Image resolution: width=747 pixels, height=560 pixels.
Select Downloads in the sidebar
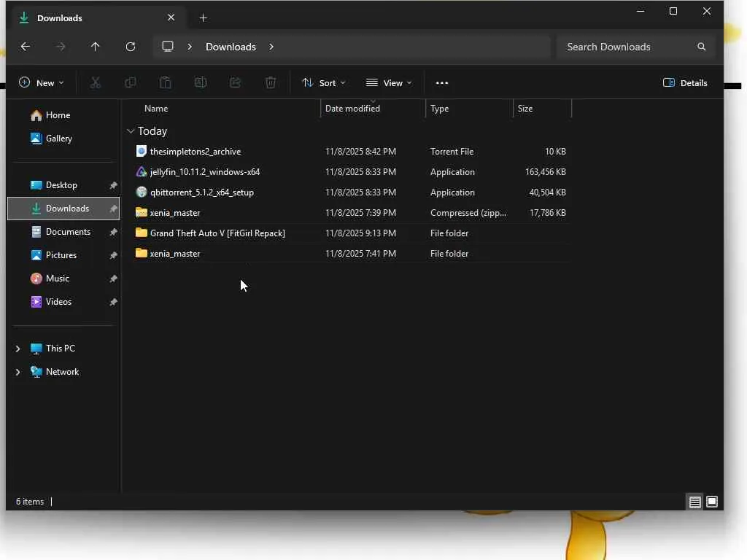point(63,209)
